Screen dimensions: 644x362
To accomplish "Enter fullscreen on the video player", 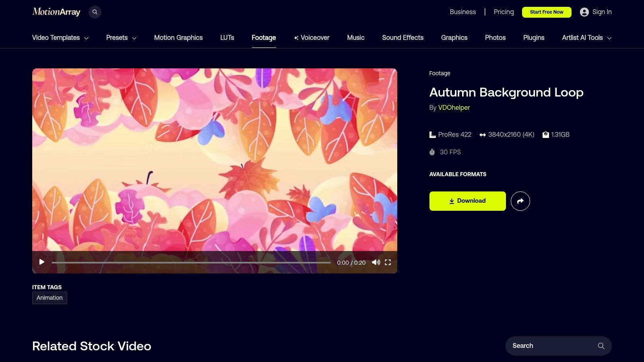I will pos(388,262).
